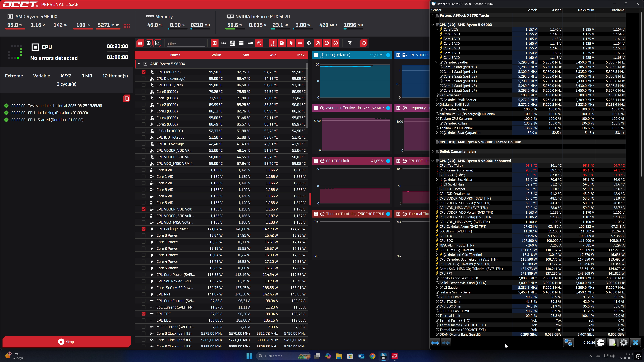Toggle the memory module sensor filter icon
The width and height of the screenshot is (644, 362).
click(x=250, y=43)
